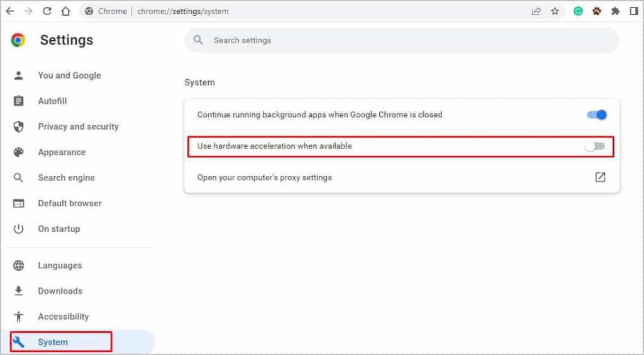644x355 pixels.
Task: Open the green Grammarly extension icon
Action: 579,11
